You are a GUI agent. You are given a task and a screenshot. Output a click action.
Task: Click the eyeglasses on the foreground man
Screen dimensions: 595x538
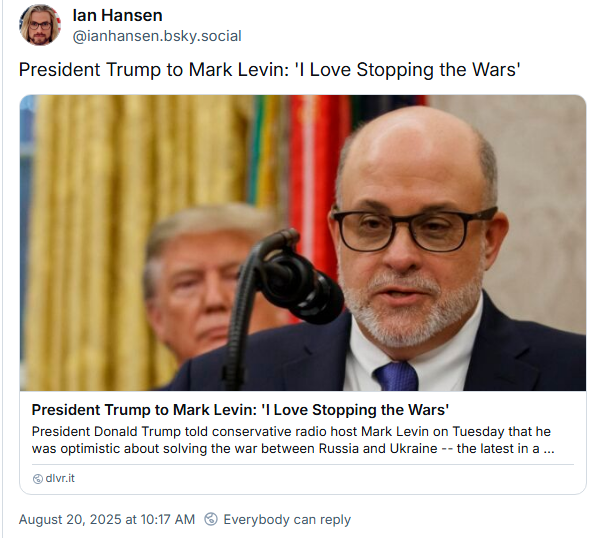pyautogui.click(x=414, y=229)
